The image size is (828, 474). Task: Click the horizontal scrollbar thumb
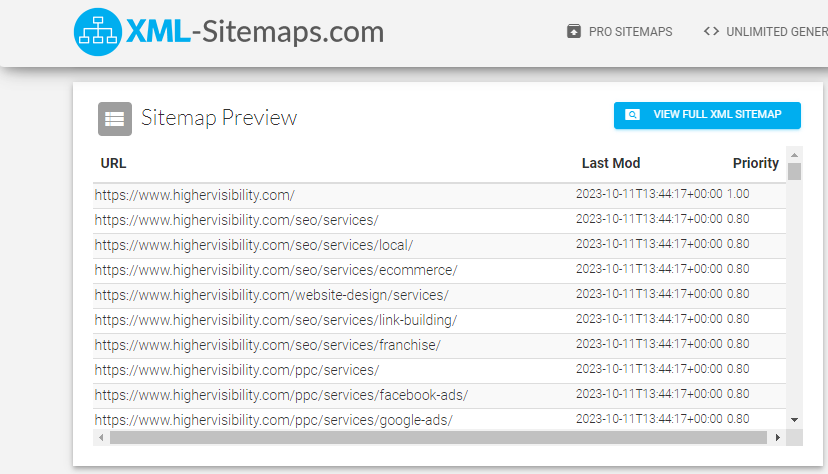click(x=438, y=438)
